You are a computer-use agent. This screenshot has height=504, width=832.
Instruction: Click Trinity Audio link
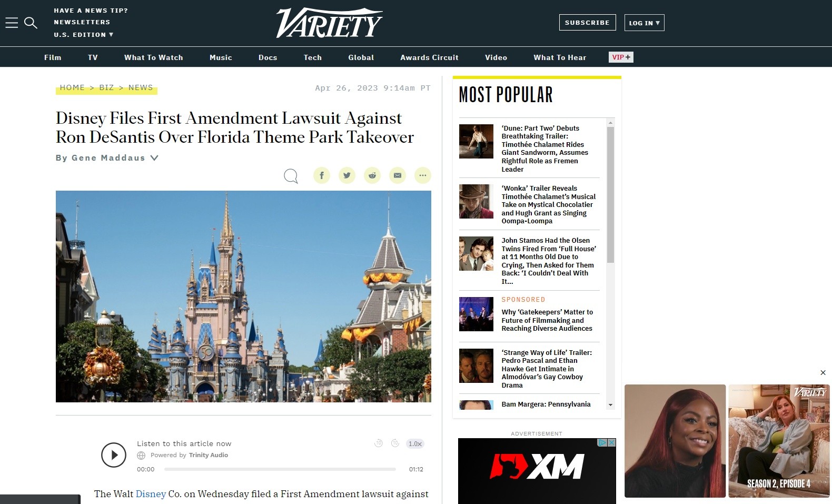coord(209,455)
